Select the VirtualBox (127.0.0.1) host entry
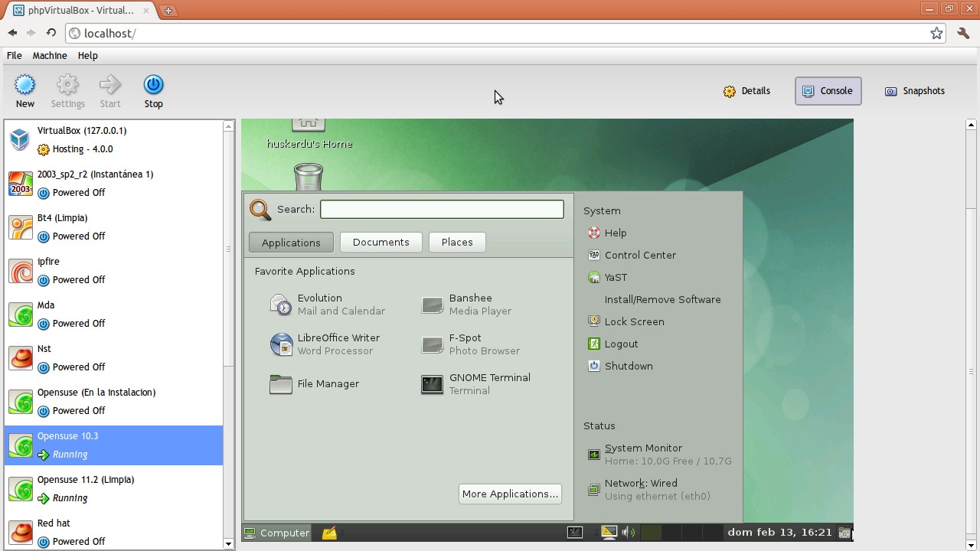980x551 pixels. tap(114, 140)
